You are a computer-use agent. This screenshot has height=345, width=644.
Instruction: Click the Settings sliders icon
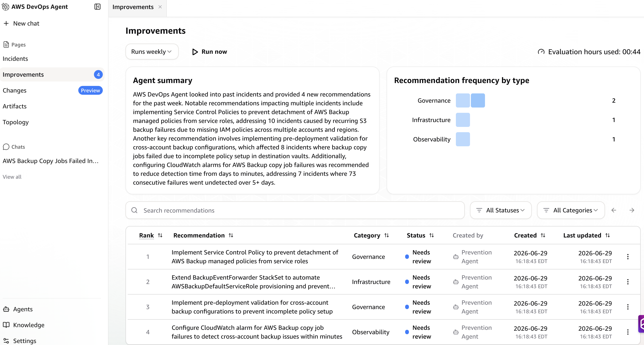[6, 341]
